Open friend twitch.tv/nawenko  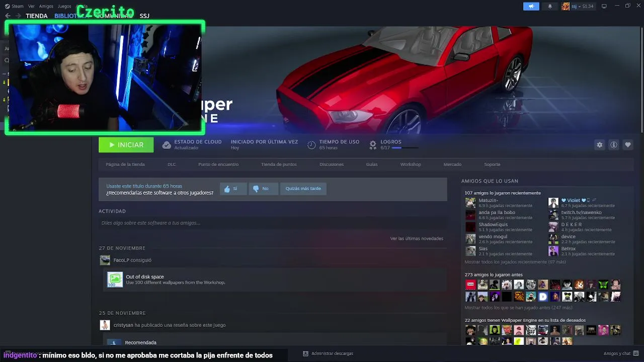click(x=581, y=212)
